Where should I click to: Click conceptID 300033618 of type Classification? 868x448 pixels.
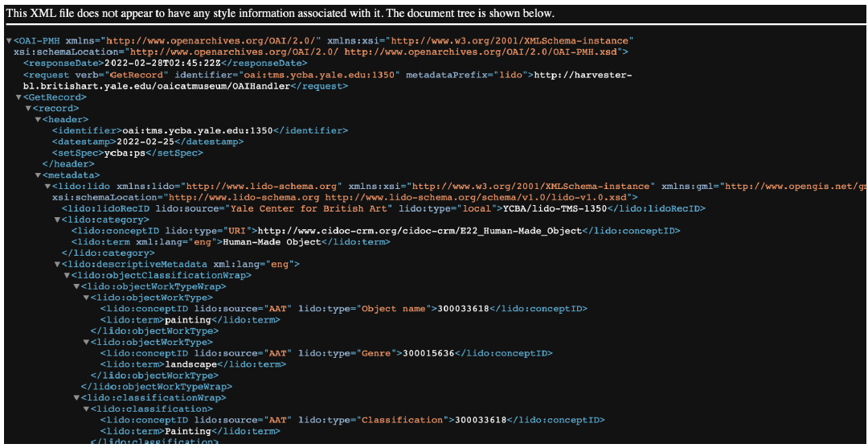(481, 421)
